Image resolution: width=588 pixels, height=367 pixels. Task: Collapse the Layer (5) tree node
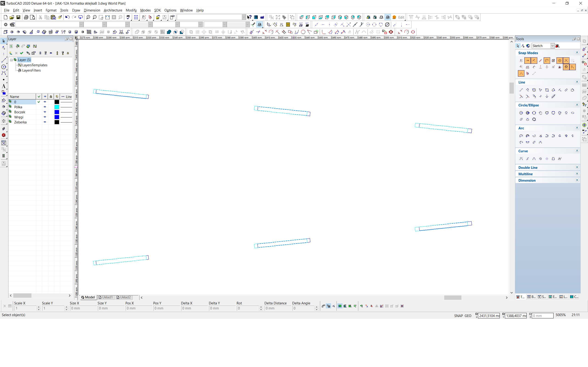[x=11, y=60]
